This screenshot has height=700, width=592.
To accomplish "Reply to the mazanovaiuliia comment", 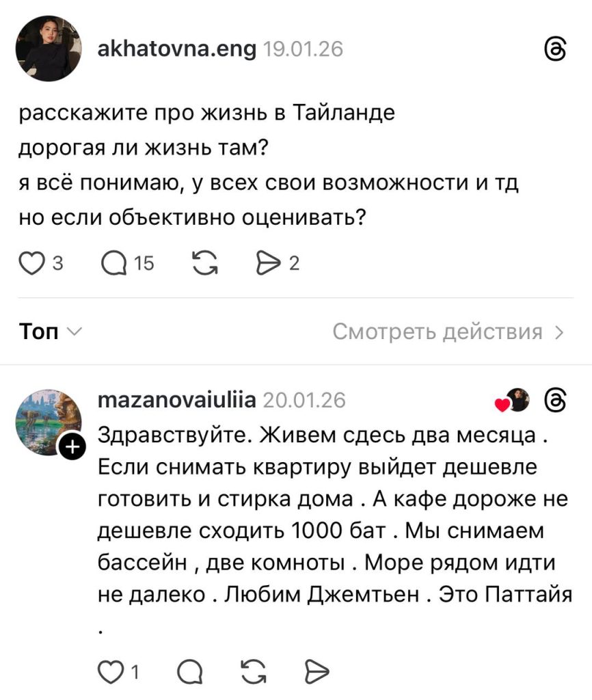I will click(188, 673).
